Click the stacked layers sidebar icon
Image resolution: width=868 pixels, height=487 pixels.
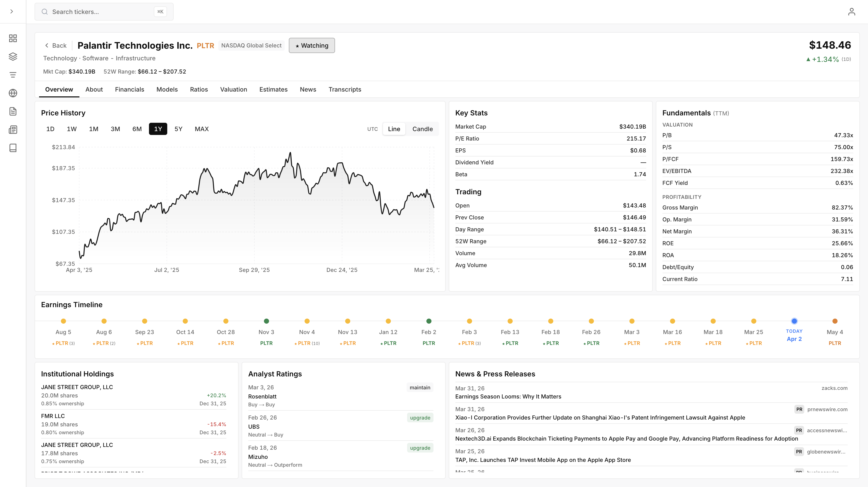pyautogui.click(x=13, y=57)
